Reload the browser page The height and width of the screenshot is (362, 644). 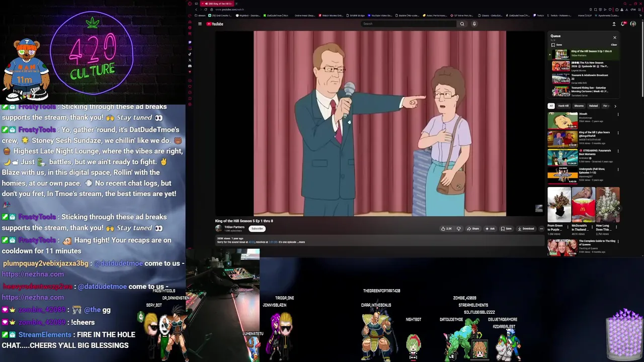(x=205, y=10)
